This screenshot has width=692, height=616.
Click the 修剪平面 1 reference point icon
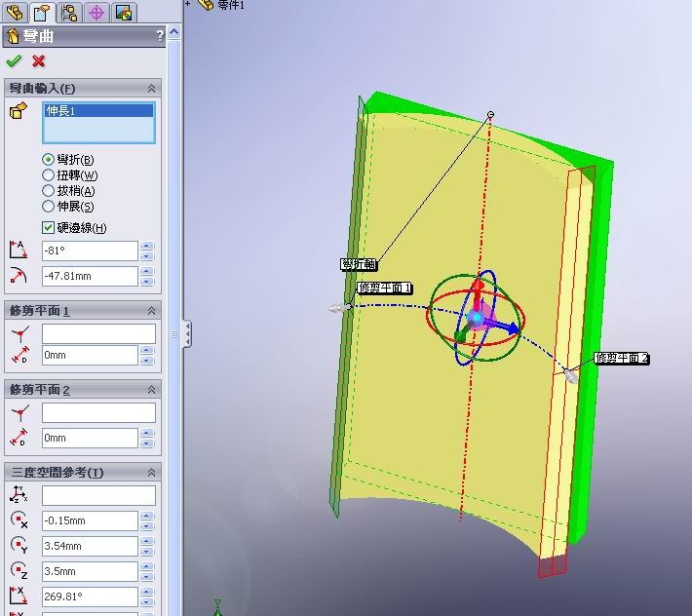point(19,334)
